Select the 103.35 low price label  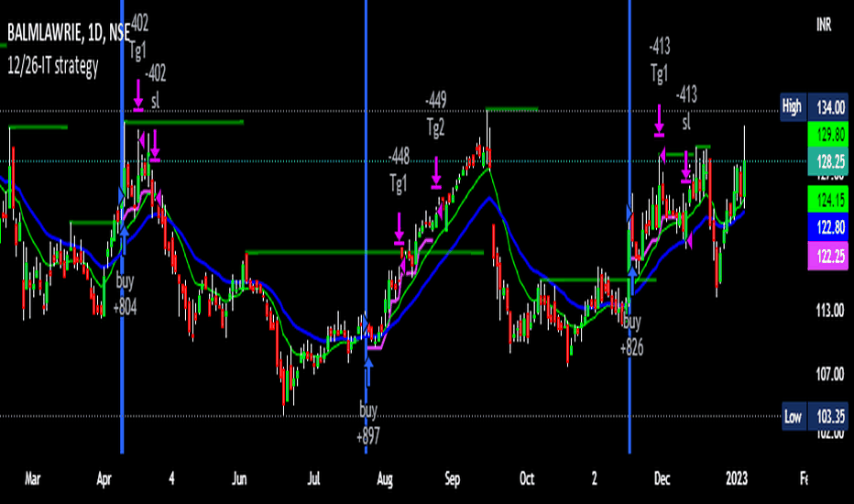pyautogui.click(x=829, y=417)
